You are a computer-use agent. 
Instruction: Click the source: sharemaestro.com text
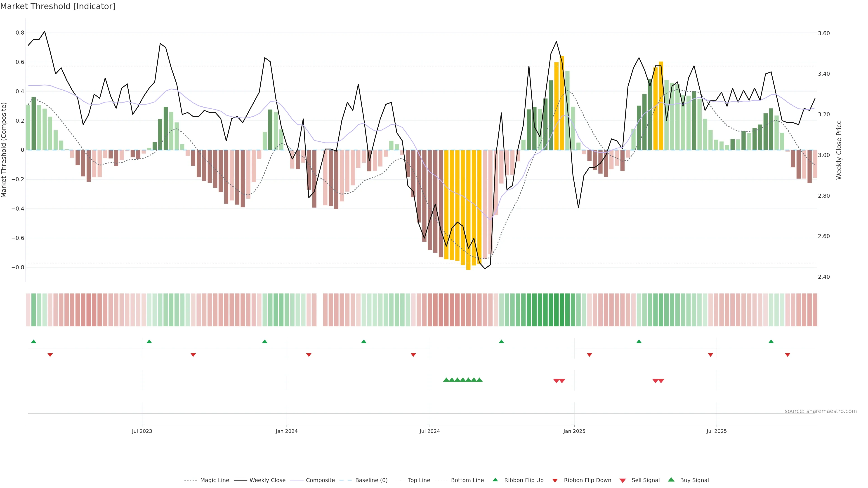821,411
